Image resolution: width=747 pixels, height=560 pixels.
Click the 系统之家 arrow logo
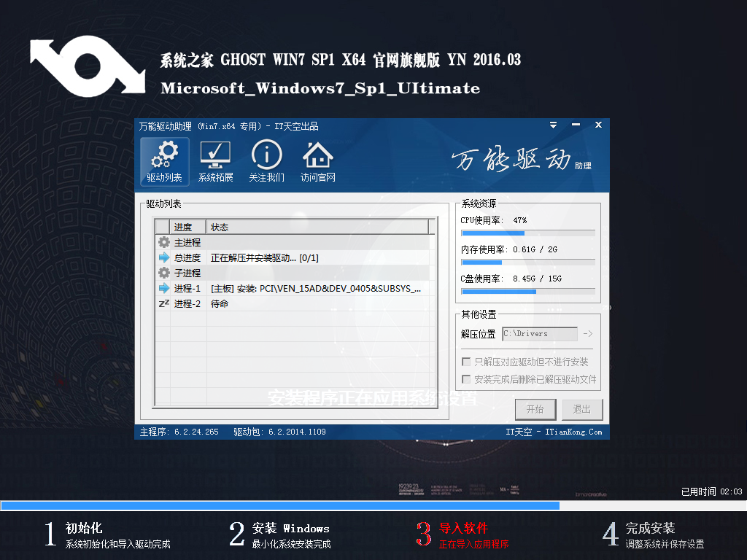88,66
